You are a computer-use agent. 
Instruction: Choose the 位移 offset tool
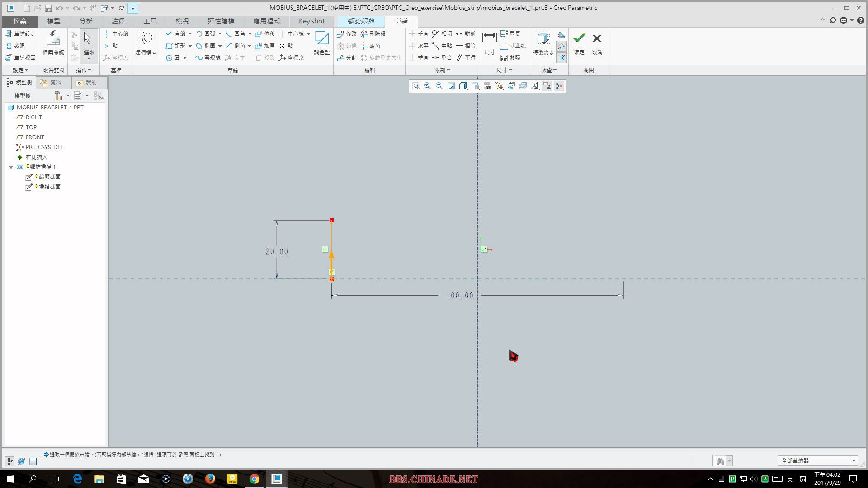pos(265,34)
